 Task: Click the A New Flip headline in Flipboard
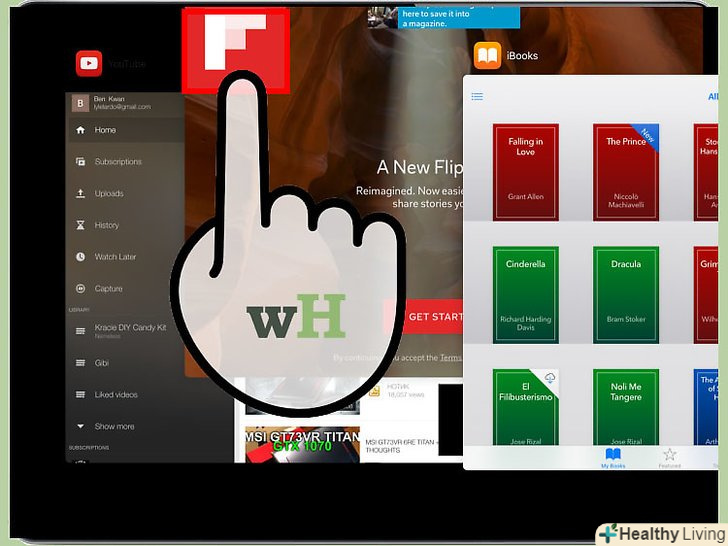pyautogui.click(x=420, y=167)
